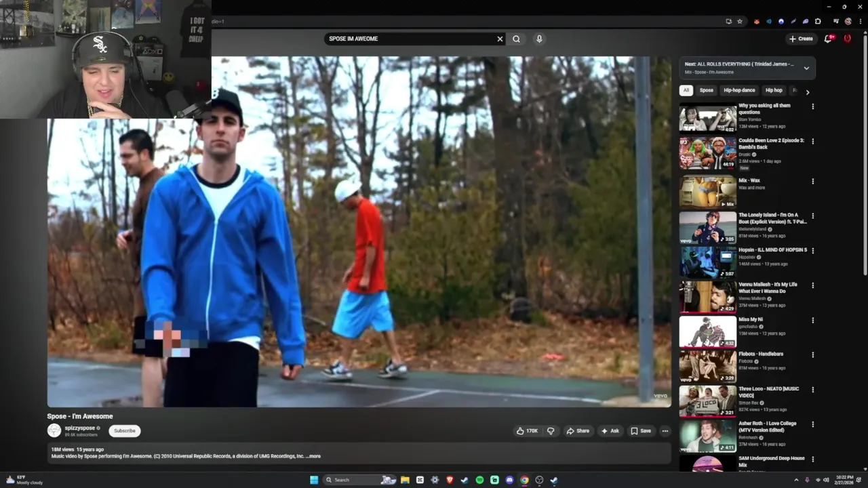Show more filter chips with right arrow
Screen dimensions: 868x488
[x=808, y=91]
